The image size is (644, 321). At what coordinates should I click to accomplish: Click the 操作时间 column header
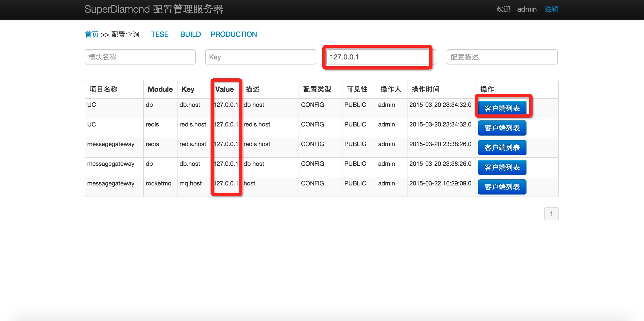tap(425, 89)
